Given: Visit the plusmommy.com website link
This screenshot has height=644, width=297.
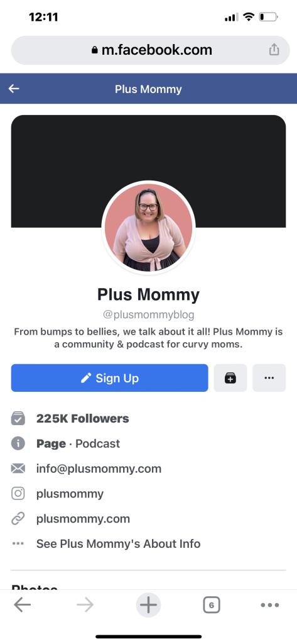Looking at the screenshot, I should coord(84,519).
